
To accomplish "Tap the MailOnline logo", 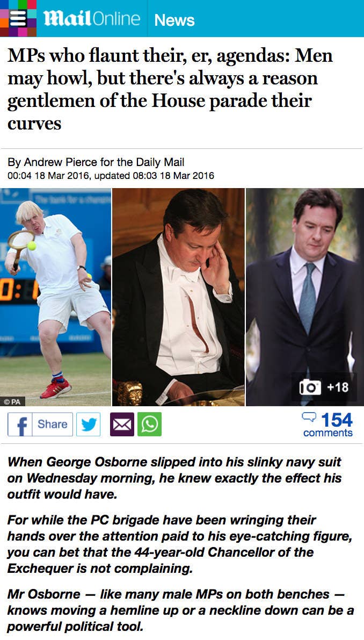I will 92,19.
